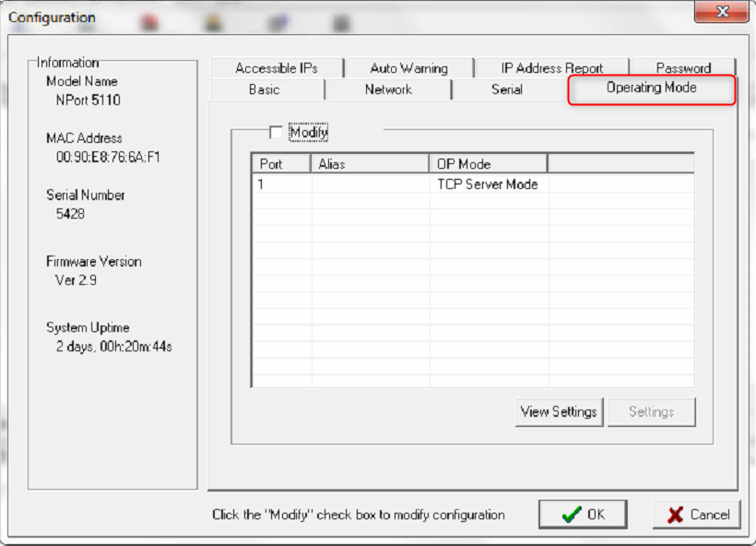
Task: Confirm with the green-check OK button
Action: (x=583, y=515)
